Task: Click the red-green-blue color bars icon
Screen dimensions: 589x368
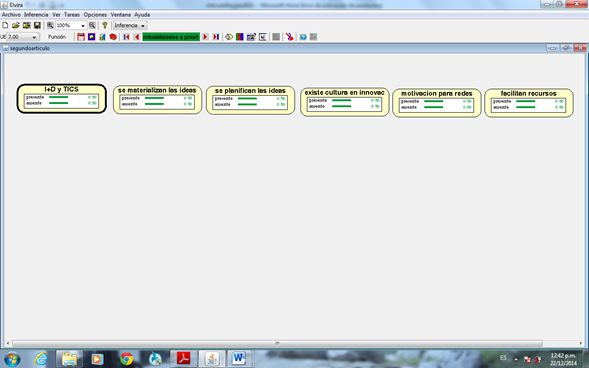Action: 240,37
